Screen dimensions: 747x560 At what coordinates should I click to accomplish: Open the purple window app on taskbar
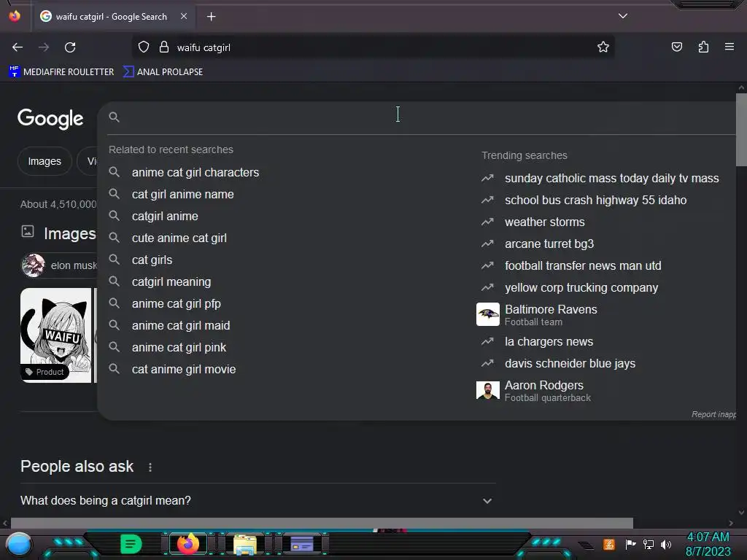pos(301,543)
